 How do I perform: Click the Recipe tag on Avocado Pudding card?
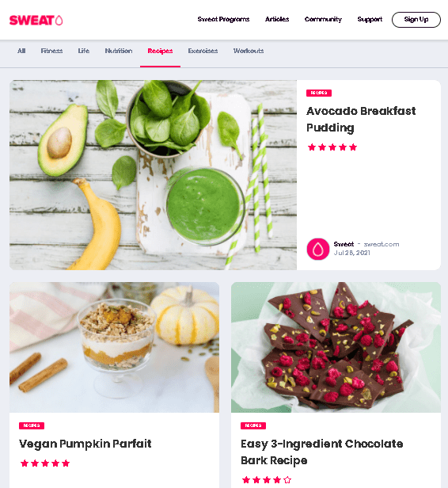319,93
